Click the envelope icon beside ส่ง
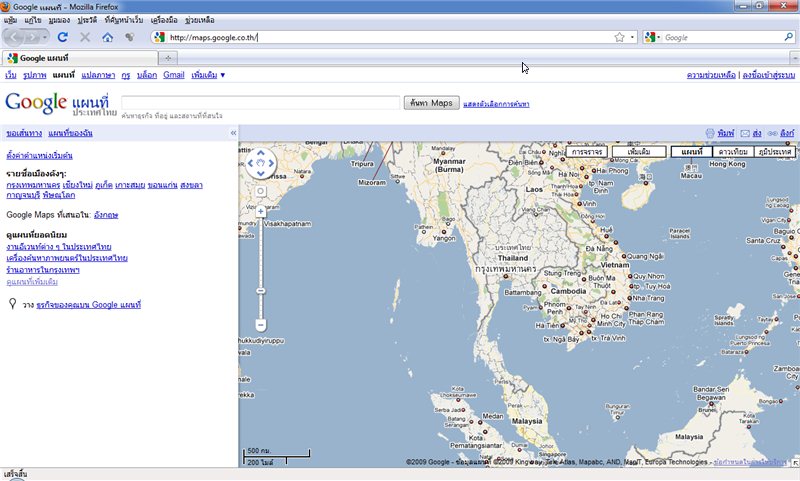800x481 pixels. (x=745, y=133)
